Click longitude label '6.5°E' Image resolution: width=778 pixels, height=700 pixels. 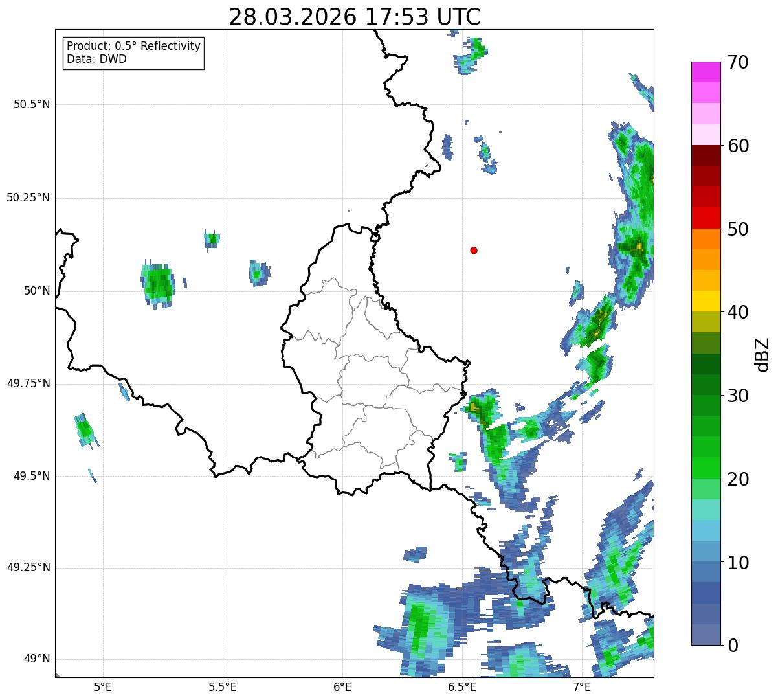(462, 686)
